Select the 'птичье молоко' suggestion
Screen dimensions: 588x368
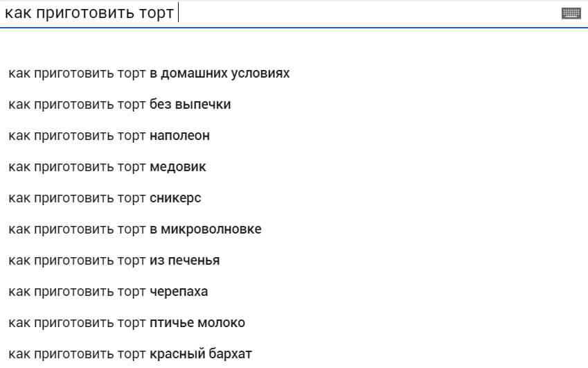pos(127,323)
